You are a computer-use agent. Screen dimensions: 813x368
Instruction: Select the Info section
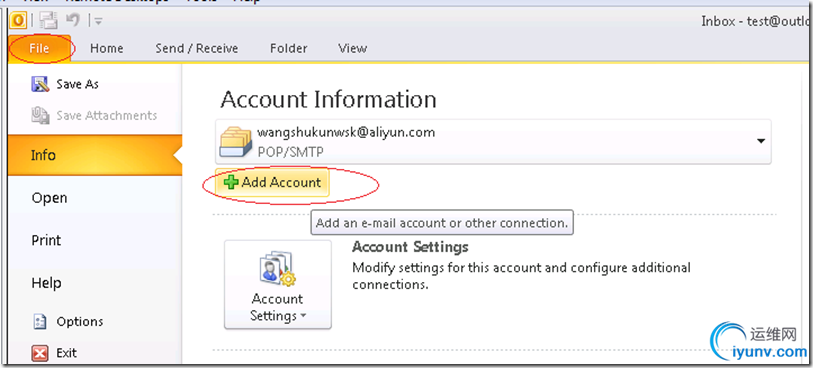(95, 155)
